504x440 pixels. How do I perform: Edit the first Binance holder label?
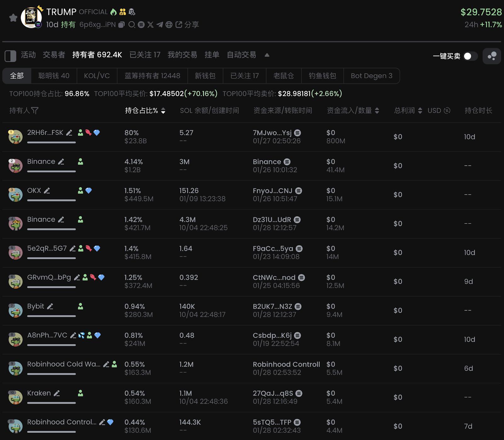[61, 162]
